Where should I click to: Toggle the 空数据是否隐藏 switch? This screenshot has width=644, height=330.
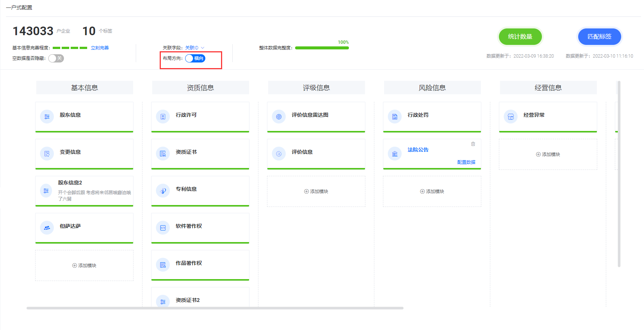pyautogui.click(x=56, y=58)
